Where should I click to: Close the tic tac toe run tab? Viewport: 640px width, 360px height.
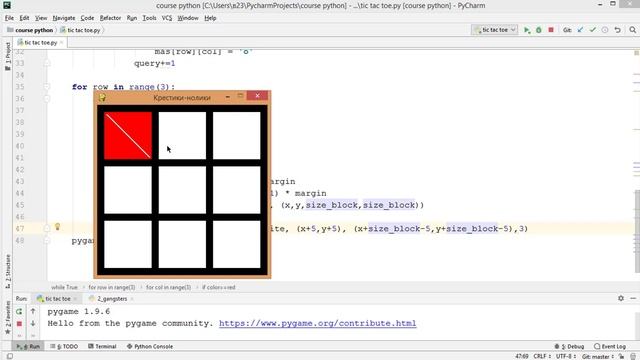pos(75,299)
